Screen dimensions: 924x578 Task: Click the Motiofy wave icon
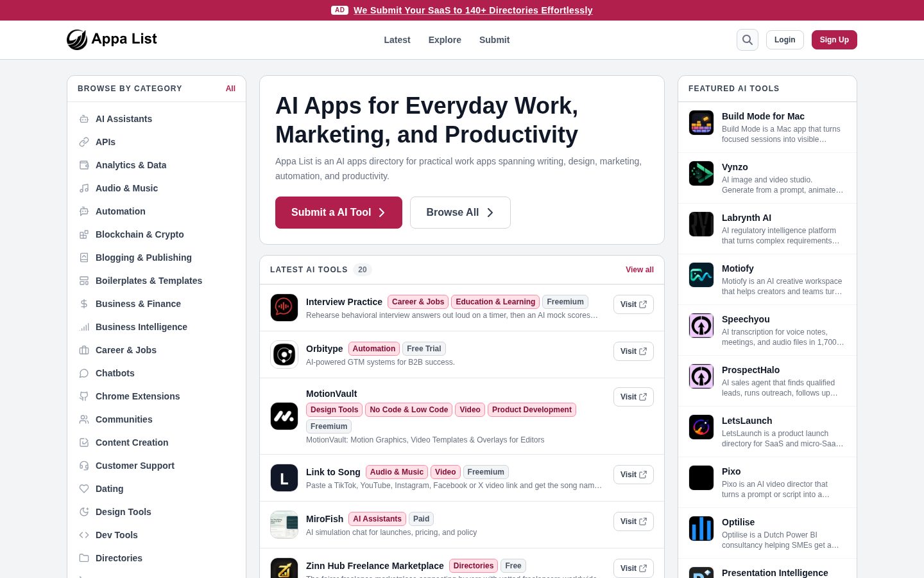pos(701,275)
